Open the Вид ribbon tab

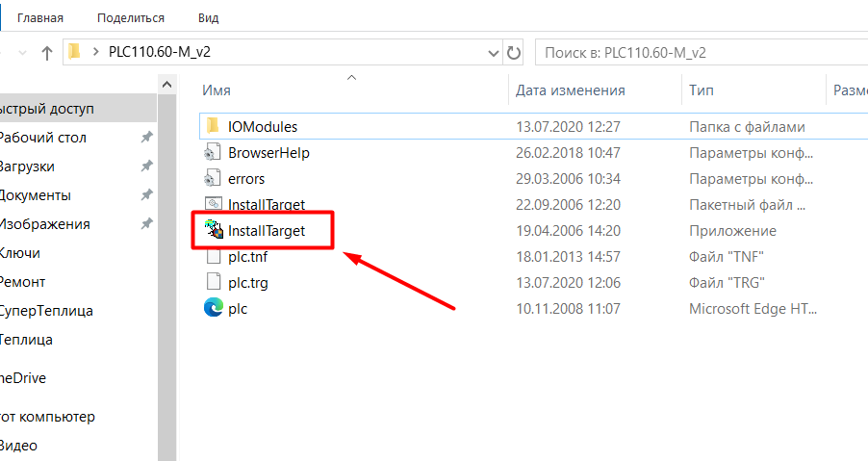(x=208, y=17)
